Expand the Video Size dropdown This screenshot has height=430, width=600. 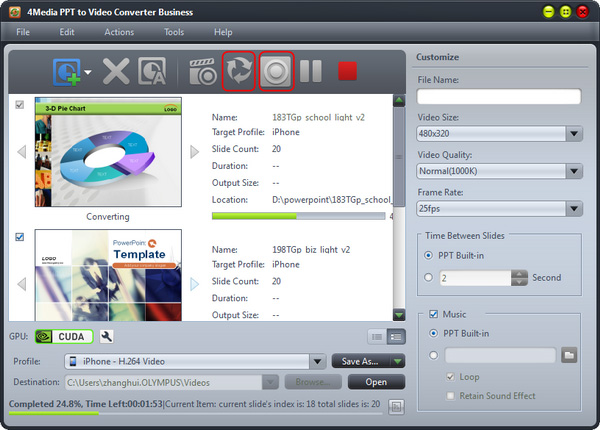573,134
